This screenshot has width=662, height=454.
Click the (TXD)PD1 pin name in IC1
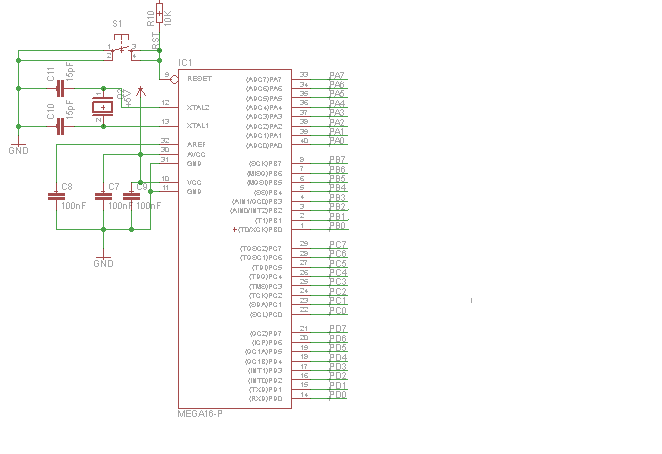pos(266,389)
